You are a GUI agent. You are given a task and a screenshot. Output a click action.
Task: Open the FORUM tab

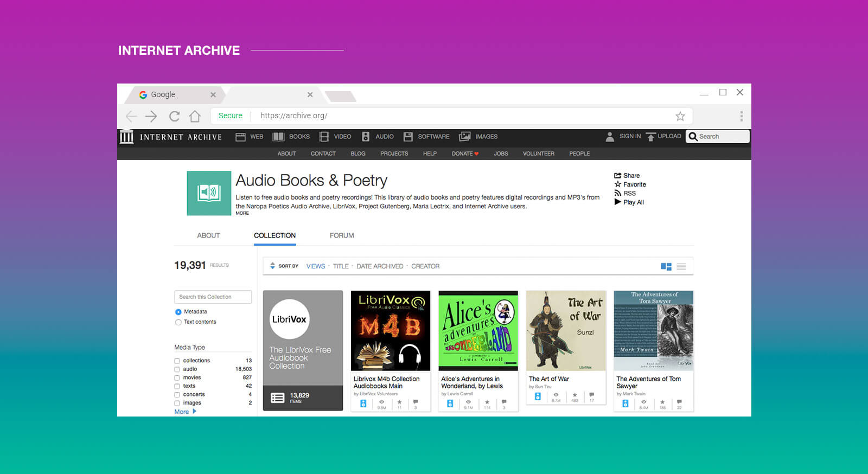(342, 235)
